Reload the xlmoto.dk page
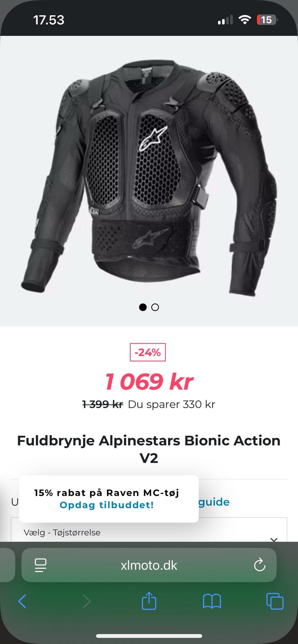 tap(260, 565)
